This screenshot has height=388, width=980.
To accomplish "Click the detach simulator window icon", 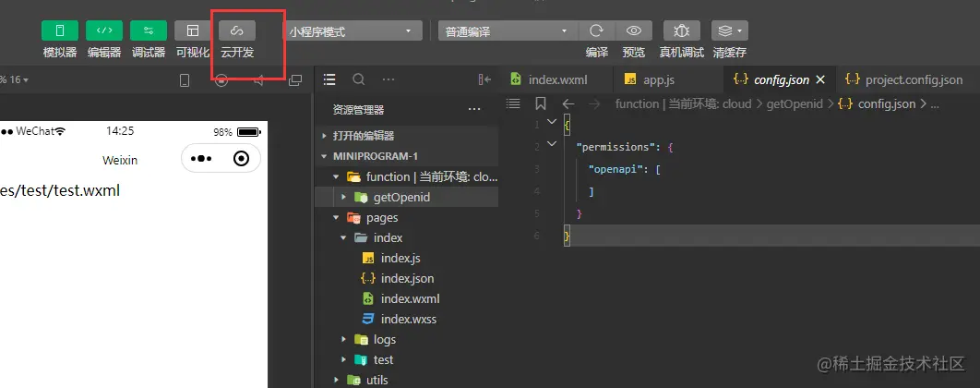I will [295, 80].
